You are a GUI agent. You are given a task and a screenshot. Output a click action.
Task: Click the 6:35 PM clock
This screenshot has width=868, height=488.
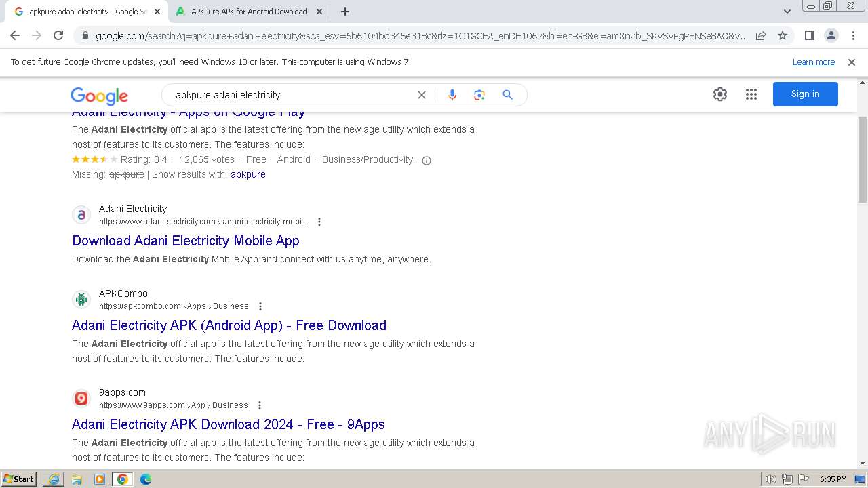pyautogui.click(x=833, y=479)
